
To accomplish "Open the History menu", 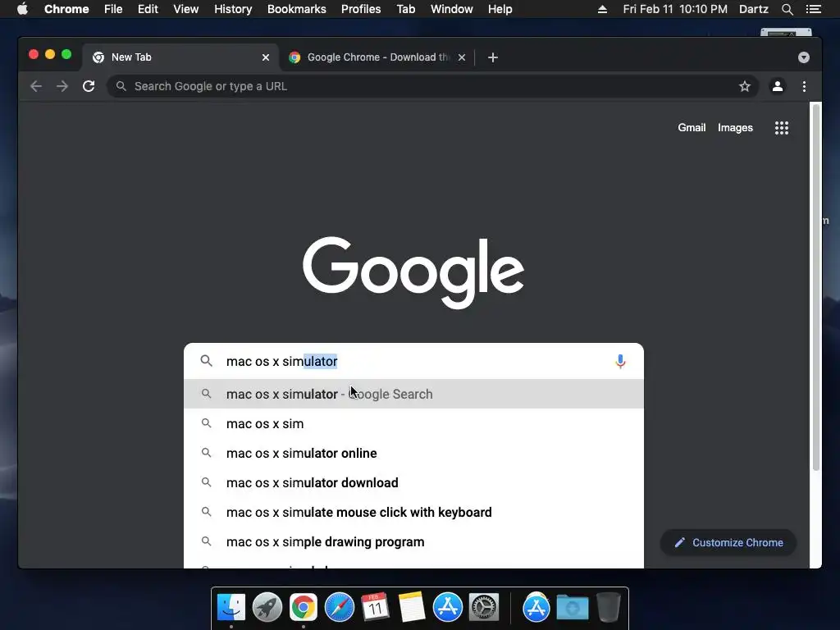I will click(x=233, y=9).
